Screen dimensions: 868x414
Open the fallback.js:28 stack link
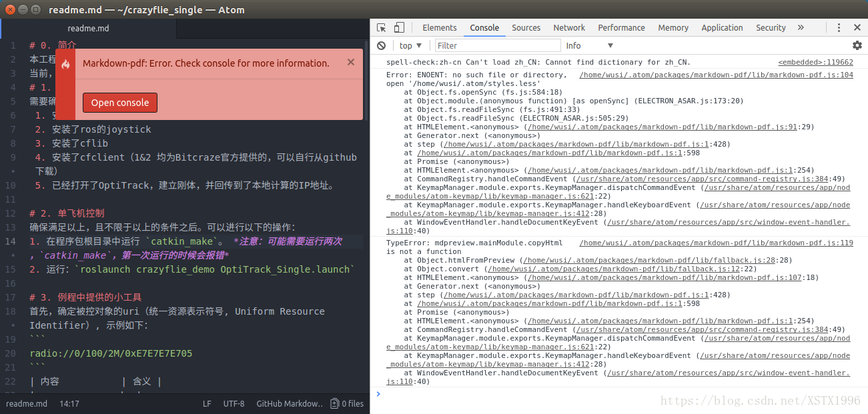pos(649,260)
